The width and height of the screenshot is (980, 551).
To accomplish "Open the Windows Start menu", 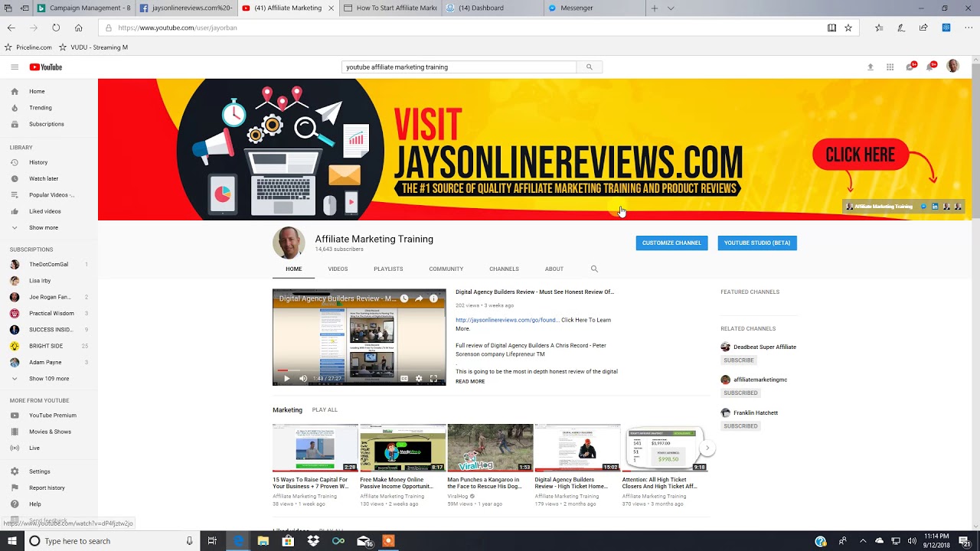I will click(11, 541).
